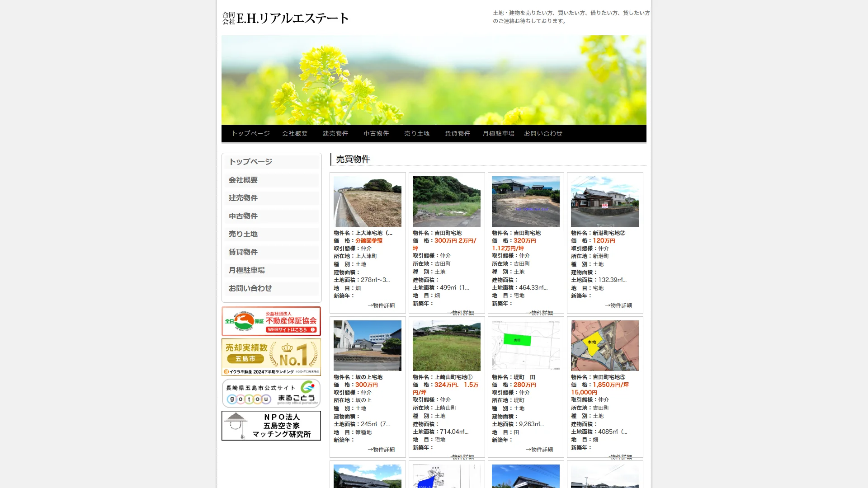Click 物件詳細 link for 吉田町宅地⑤
The height and width of the screenshot is (488, 868).
618,457
